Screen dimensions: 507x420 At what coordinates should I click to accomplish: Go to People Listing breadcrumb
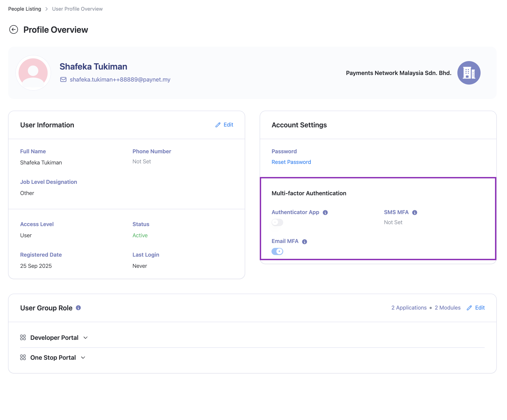[x=25, y=9]
